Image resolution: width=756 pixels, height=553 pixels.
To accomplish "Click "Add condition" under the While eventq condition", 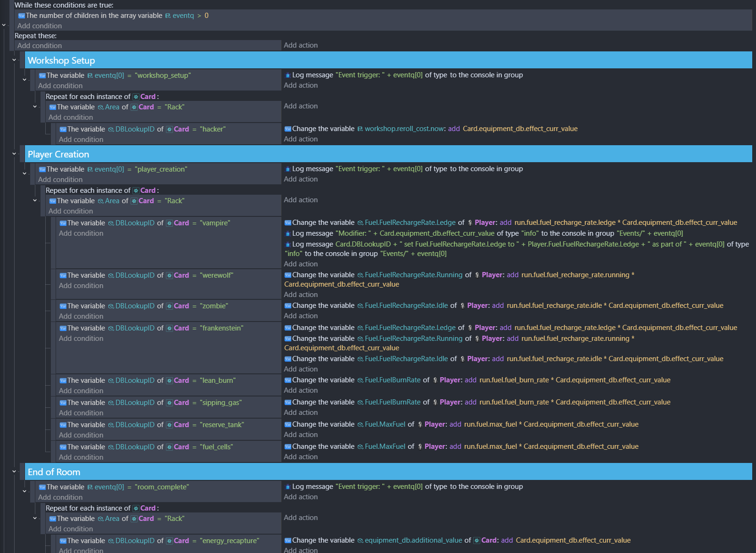I will pyautogui.click(x=40, y=26).
